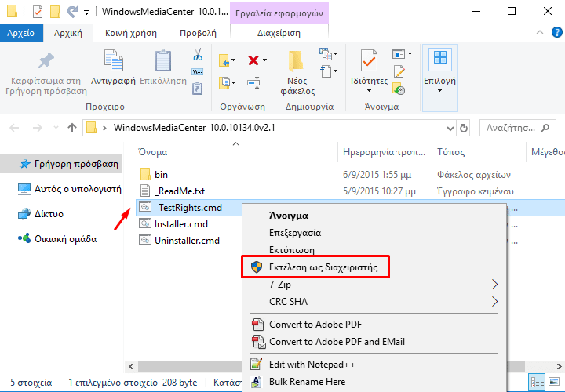Viewport: 565px width, 392px height.
Task: Click the red X Delete icon
Action: [253, 60]
